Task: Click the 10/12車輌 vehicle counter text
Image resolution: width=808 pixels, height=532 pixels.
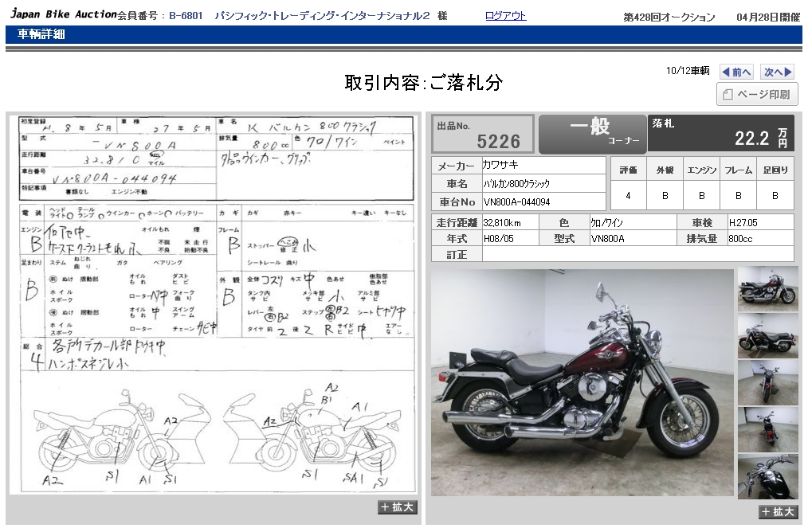Action: click(688, 71)
